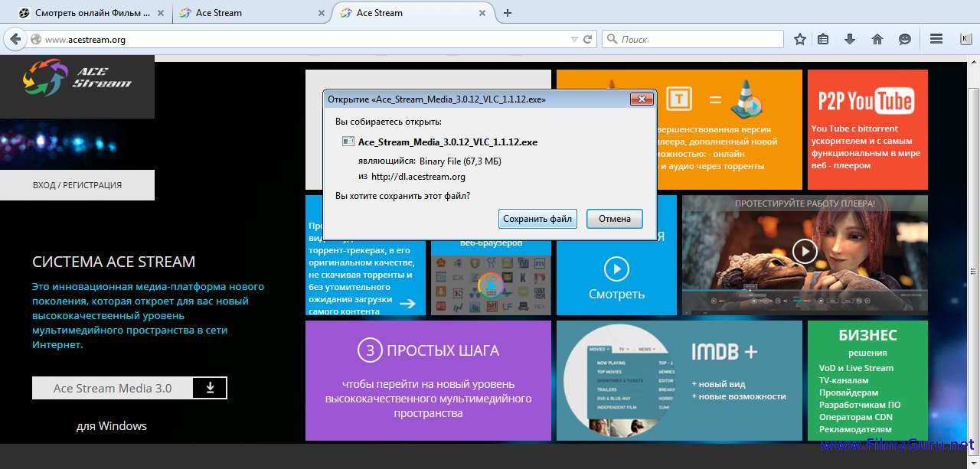Open the VoD и Live Stream link
The width and height of the screenshot is (980, 469).
(856, 368)
